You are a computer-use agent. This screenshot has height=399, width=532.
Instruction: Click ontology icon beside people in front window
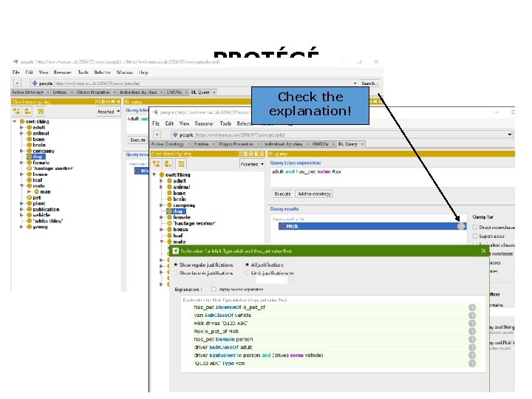pos(175,134)
